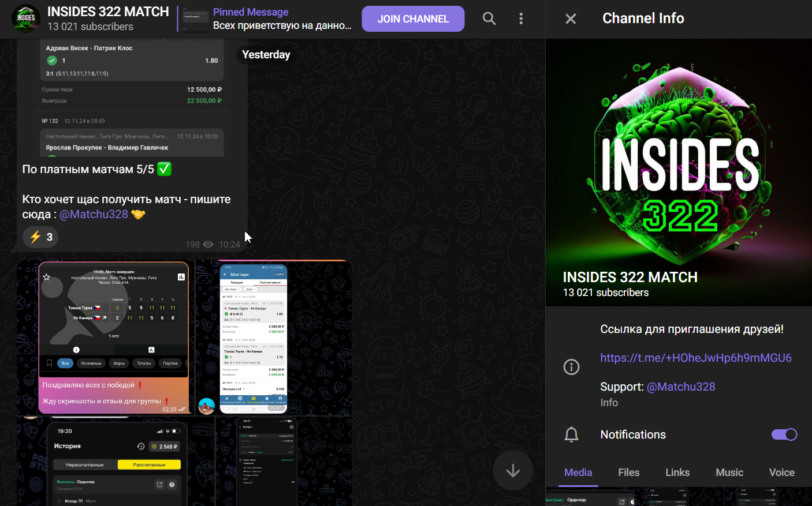The image size is (812, 506).
Task: Open the bet slip image above the message
Action: [132, 98]
